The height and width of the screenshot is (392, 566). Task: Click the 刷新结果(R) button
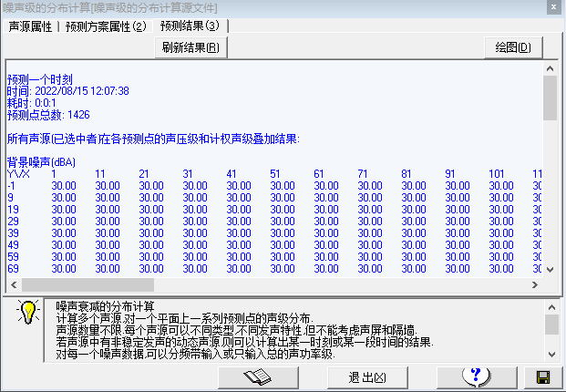click(190, 47)
